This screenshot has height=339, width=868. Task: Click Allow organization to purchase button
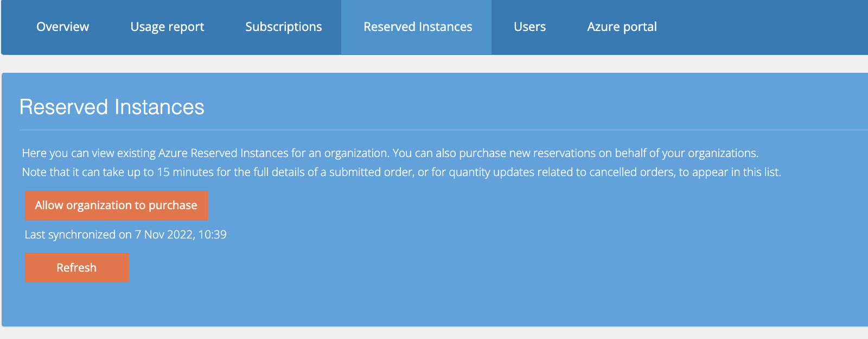116,205
